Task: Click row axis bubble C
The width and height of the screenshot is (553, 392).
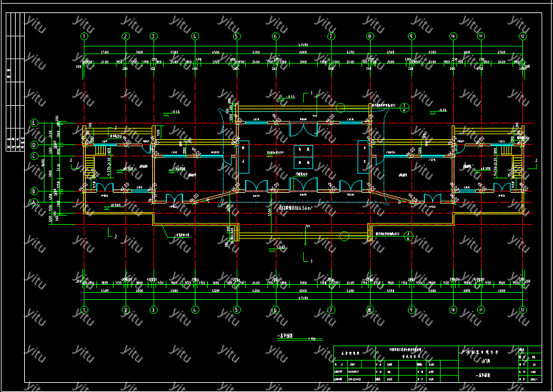Action: [x=34, y=156]
